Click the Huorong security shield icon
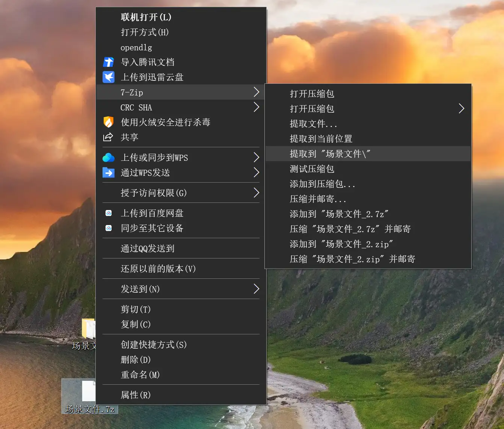The height and width of the screenshot is (429, 504). click(x=109, y=122)
